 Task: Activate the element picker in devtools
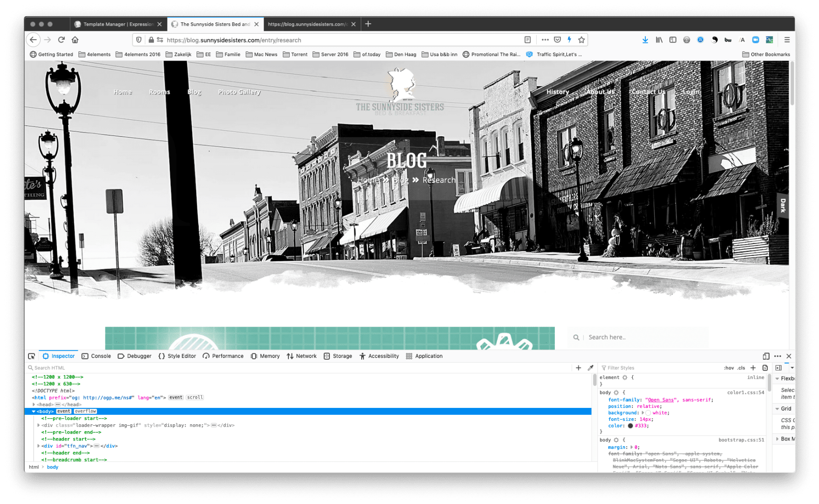[32, 356]
